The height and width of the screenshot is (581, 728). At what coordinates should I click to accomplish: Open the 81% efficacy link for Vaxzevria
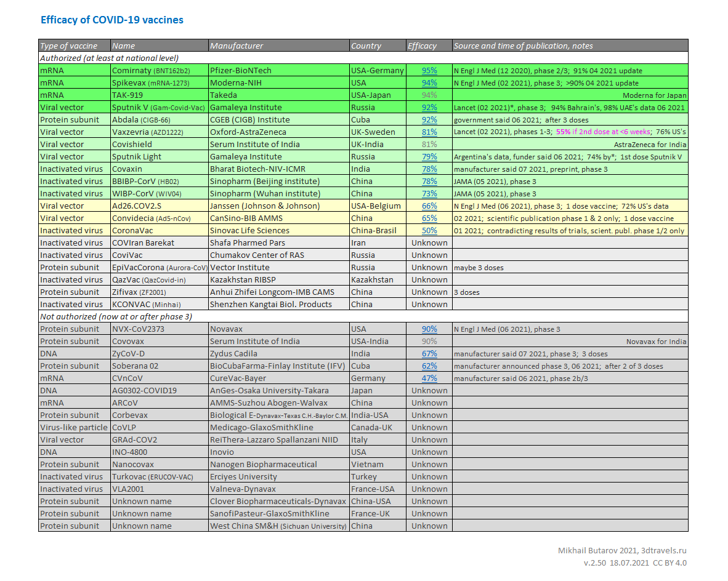[429, 132]
